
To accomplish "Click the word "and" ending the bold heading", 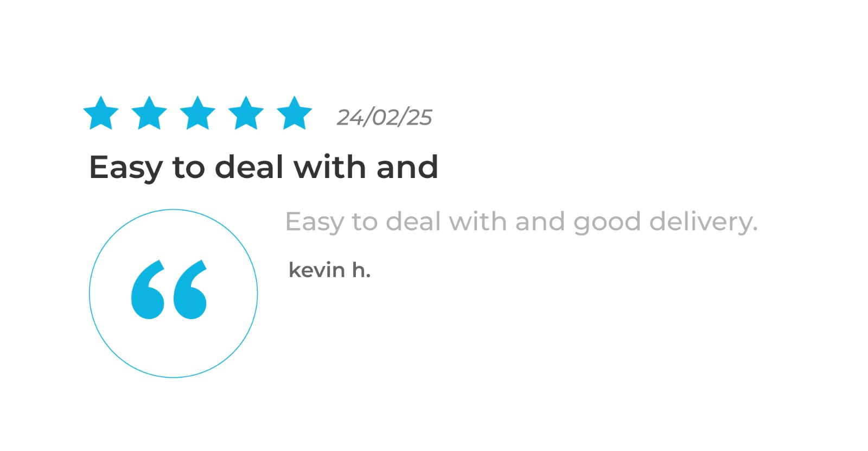I will pos(407,166).
